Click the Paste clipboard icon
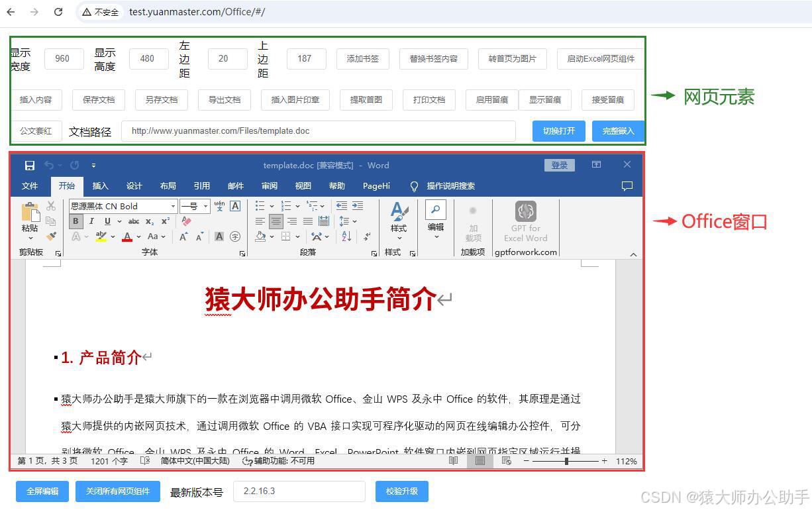 click(30, 213)
